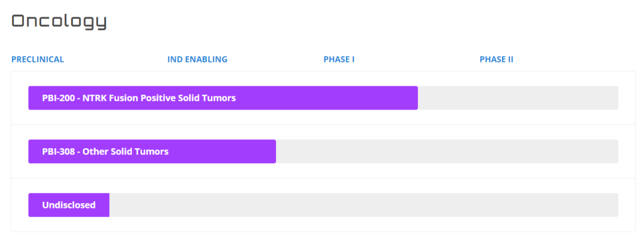Click the Oncology section heading

tap(59, 22)
